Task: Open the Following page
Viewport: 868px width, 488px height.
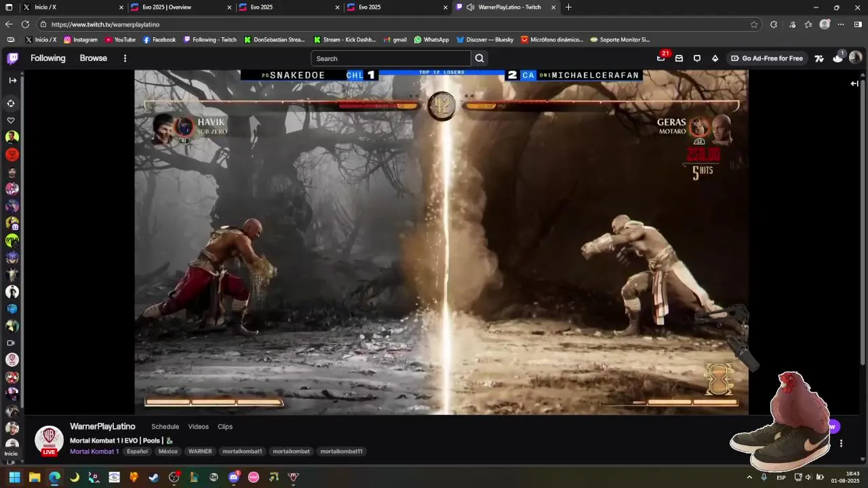Action: 48,58
